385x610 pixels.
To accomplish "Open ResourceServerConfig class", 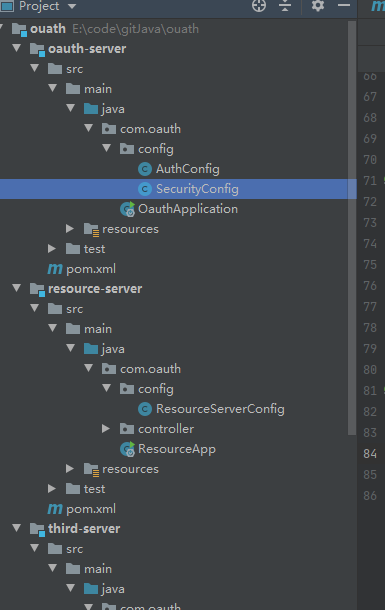I will (x=220, y=409).
